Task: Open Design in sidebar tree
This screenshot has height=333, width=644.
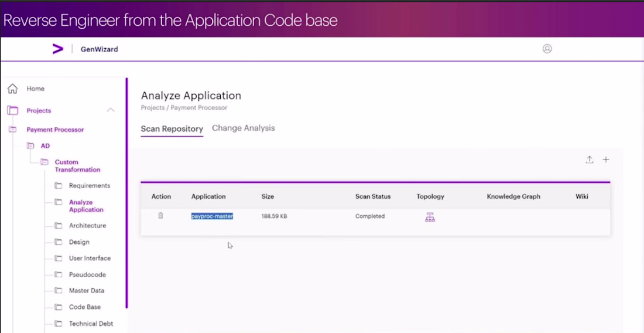Action: (79, 242)
